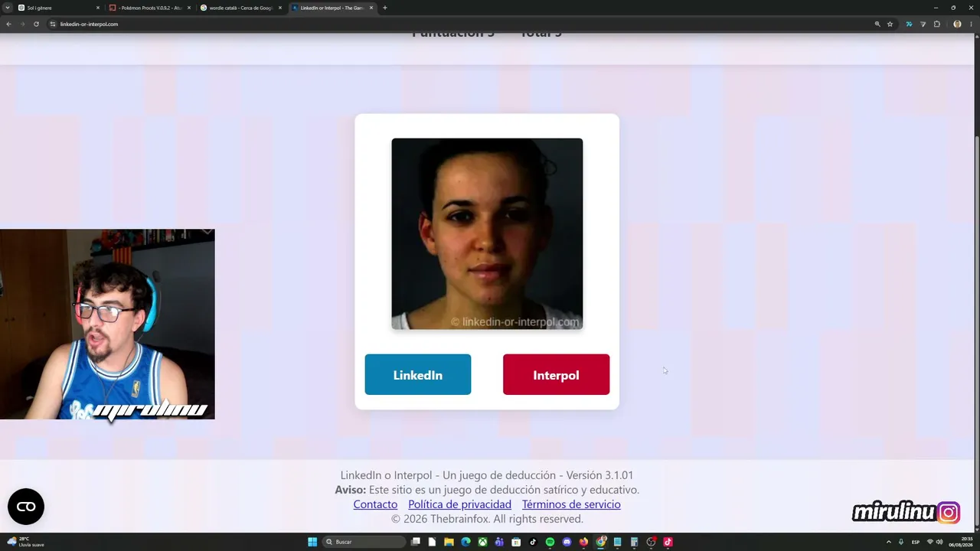This screenshot has width=980, height=551.
Task: Open File Explorer from the taskbar
Action: (x=449, y=542)
